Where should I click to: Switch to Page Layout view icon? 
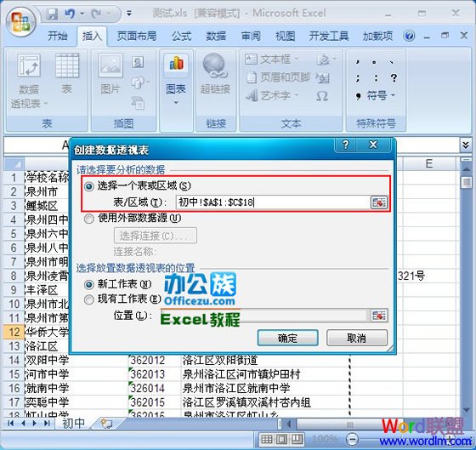[x=281, y=439]
